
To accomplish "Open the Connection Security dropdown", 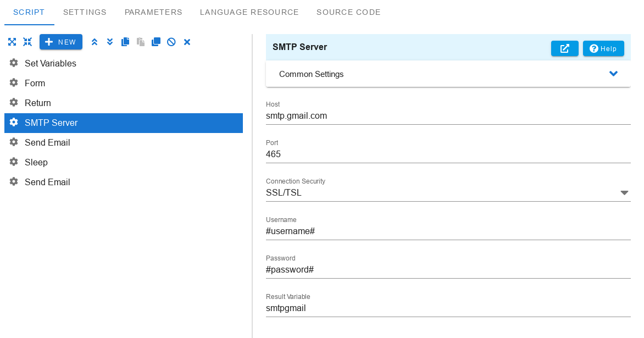I will tap(448, 192).
